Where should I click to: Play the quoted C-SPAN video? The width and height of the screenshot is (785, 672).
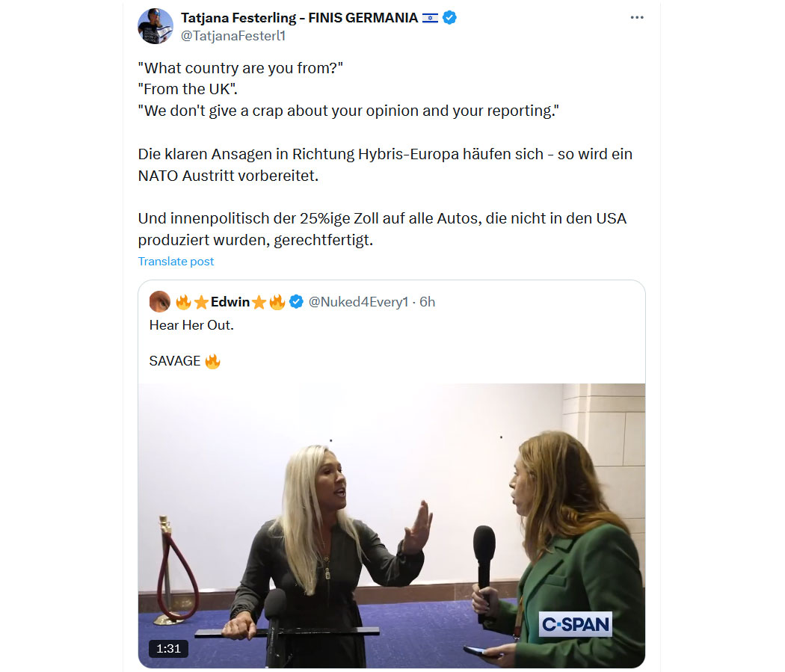click(x=392, y=525)
